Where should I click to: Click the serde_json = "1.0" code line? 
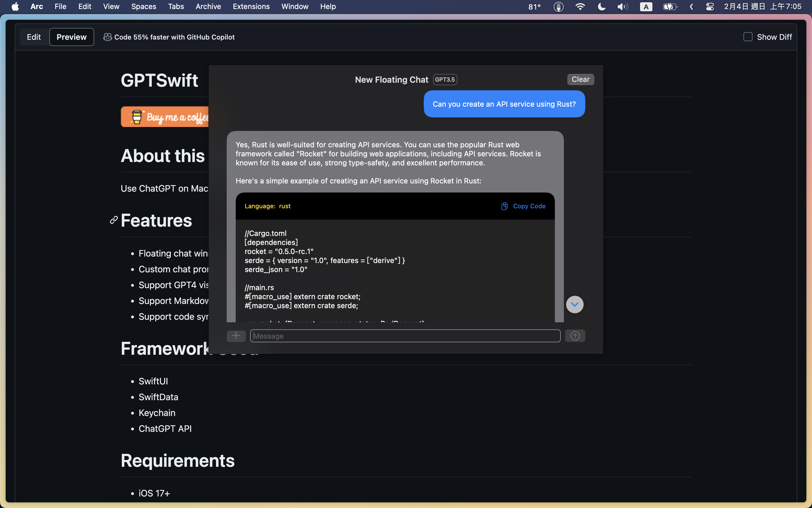276,270
